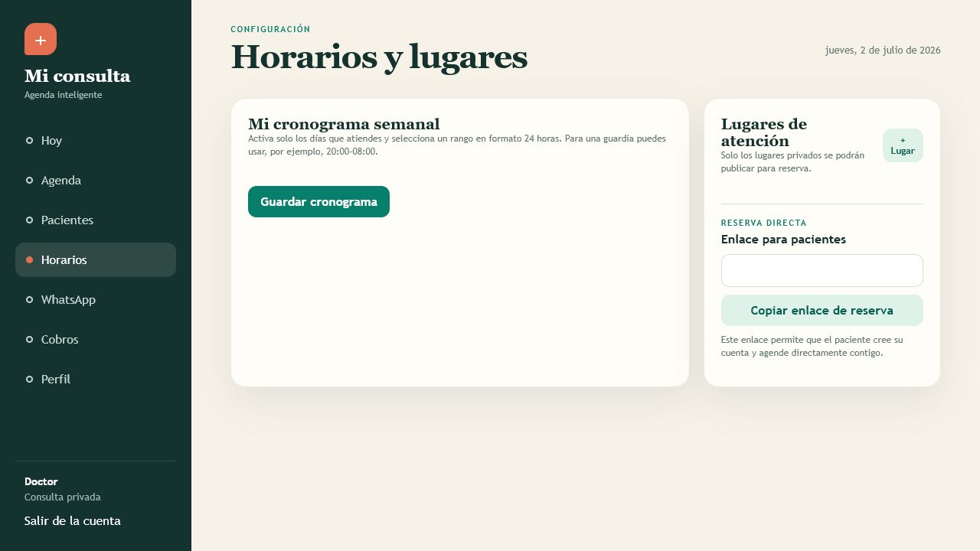The width and height of the screenshot is (980, 551).
Task: Click the Enlace para pacientes input field
Action: (x=822, y=270)
